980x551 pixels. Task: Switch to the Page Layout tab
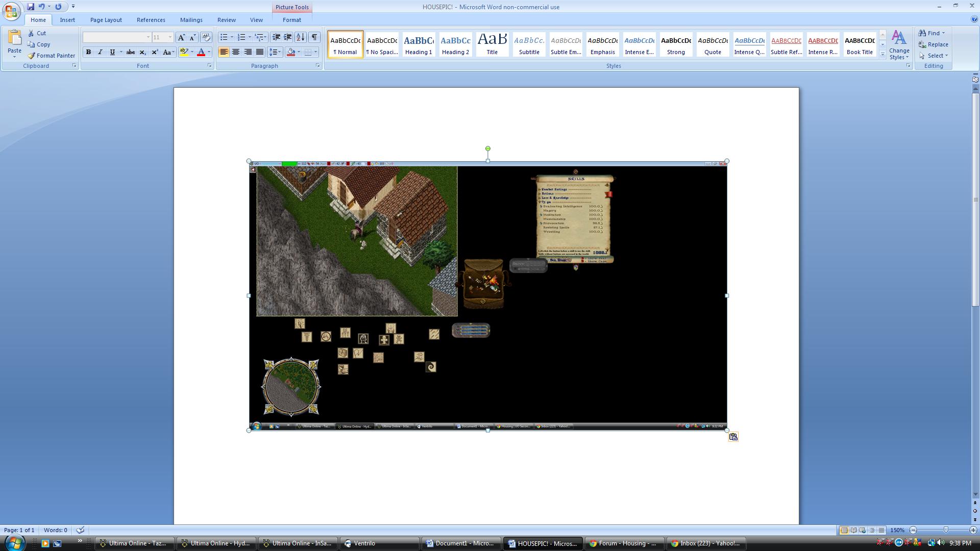(x=106, y=20)
